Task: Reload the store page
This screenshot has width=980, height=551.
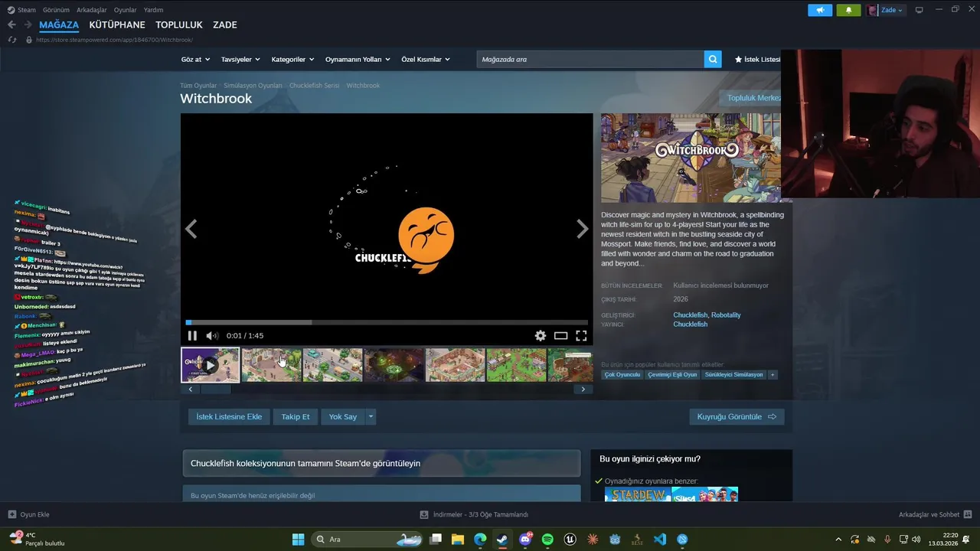Action: click(12, 40)
